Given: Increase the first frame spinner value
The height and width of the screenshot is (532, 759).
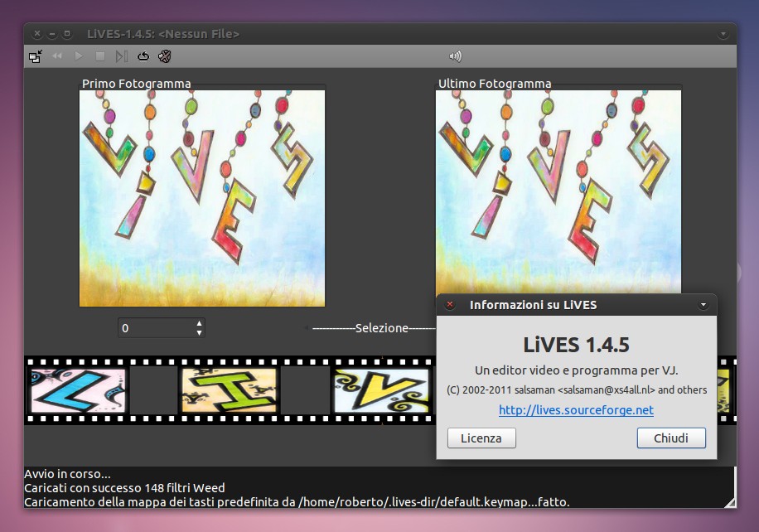Looking at the screenshot, I should pos(199,323).
